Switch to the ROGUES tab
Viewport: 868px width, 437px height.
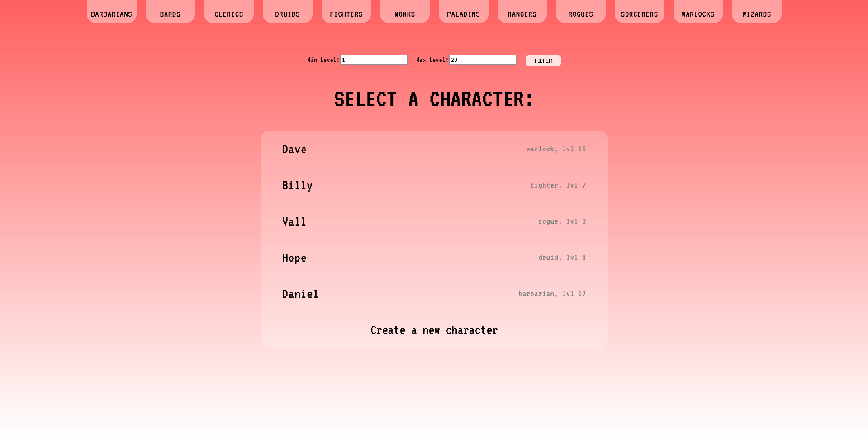(x=580, y=14)
